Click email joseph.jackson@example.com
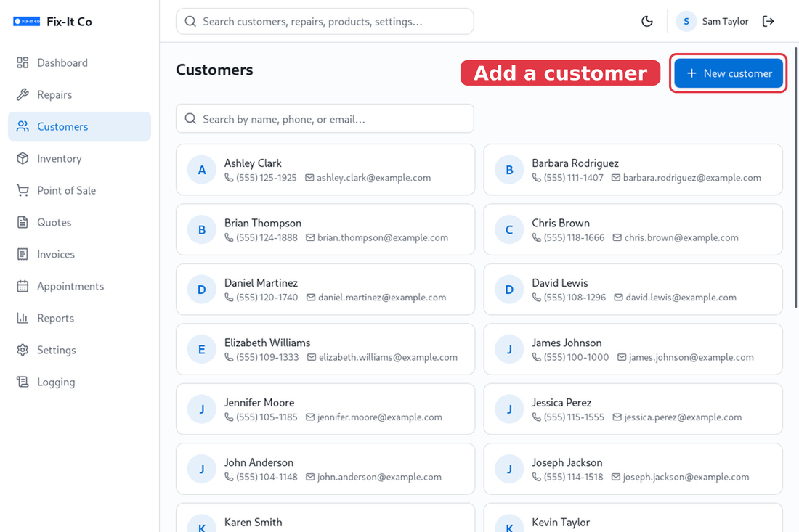Viewport: 799px width, 532px height. (x=686, y=477)
